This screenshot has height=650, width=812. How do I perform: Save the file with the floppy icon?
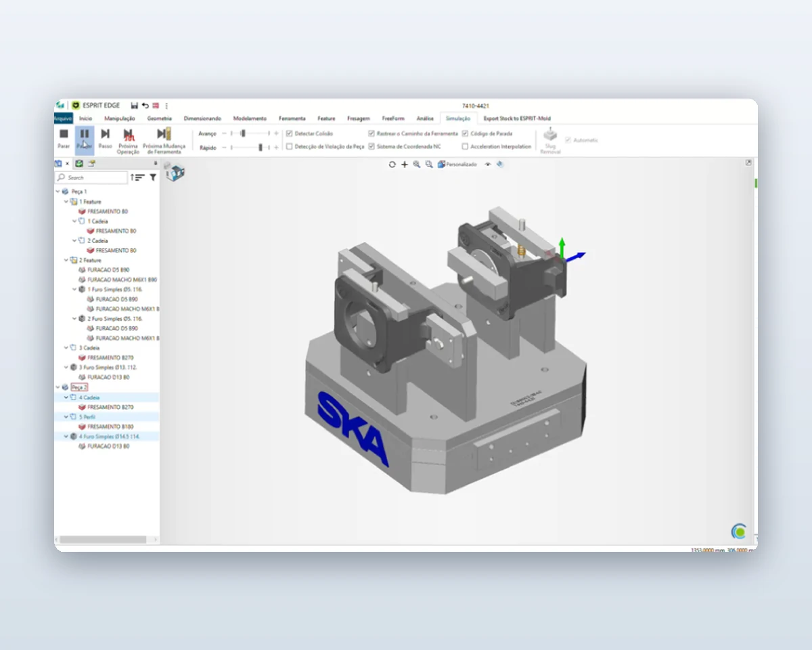pyautogui.click(x=135, y=106)
